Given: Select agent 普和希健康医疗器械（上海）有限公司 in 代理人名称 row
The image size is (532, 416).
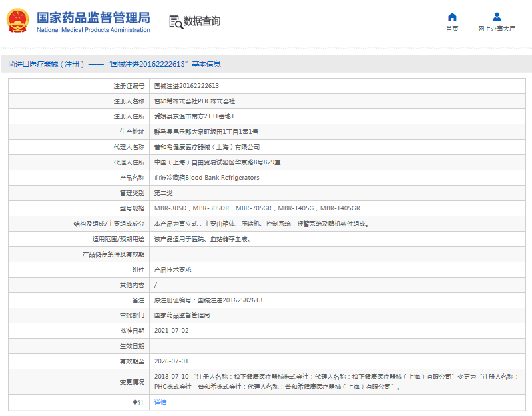Looking at the screenshot, I should [x=207, y=147].
